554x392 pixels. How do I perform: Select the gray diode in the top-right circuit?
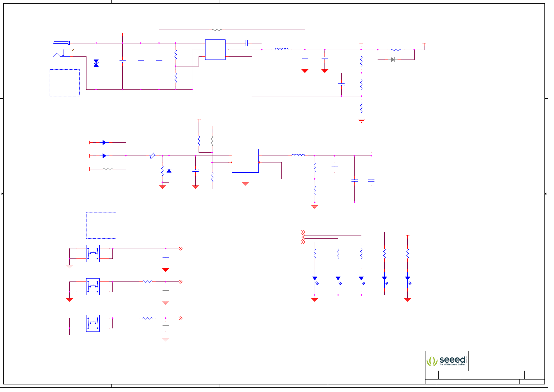(393, 60)
